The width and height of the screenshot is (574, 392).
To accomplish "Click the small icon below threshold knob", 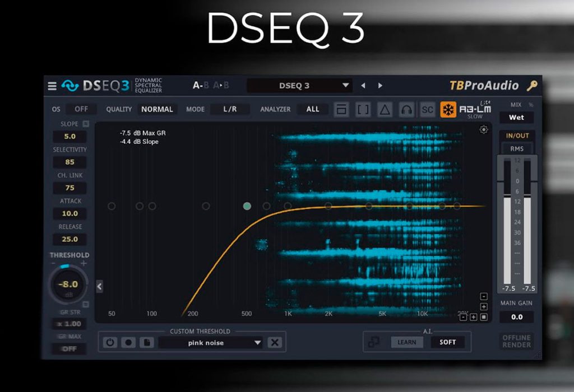I will click(86, 304).
